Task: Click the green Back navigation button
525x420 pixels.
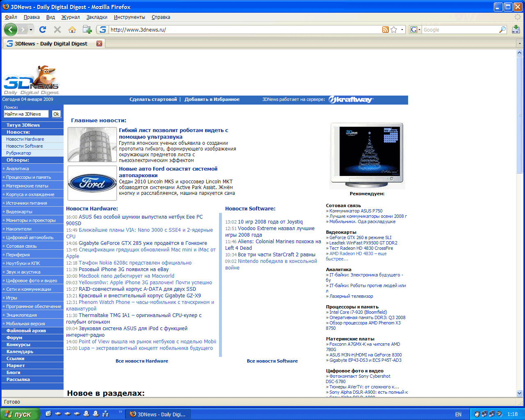Action: (10, 30)
